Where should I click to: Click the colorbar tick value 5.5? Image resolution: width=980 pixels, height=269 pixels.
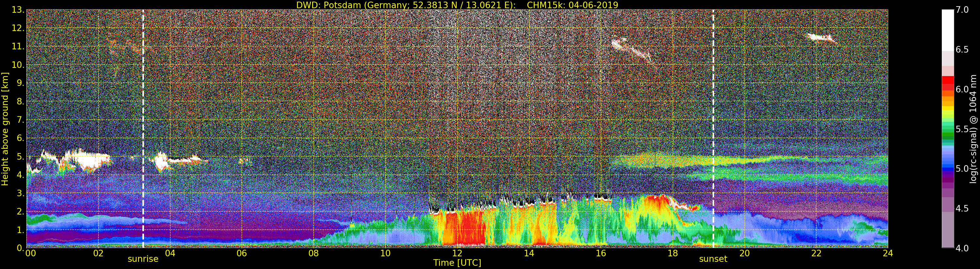[x=962, y=129]
